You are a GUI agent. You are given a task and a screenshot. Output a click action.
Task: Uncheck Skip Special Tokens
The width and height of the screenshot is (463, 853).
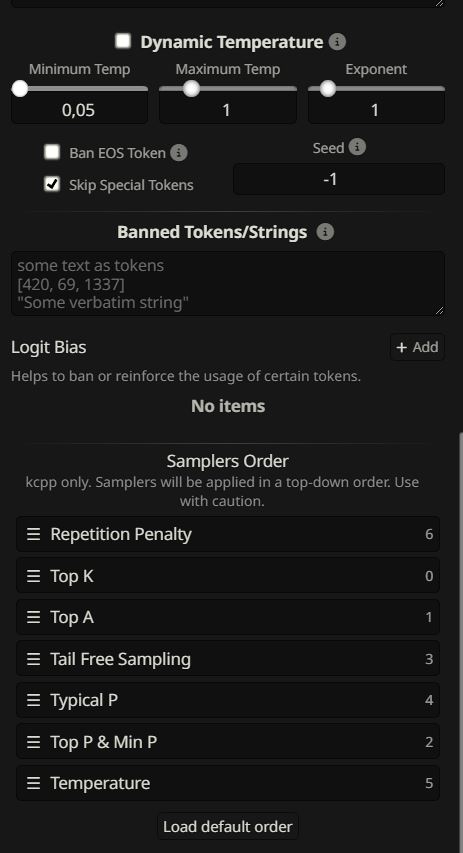click(x=52, y=184)
